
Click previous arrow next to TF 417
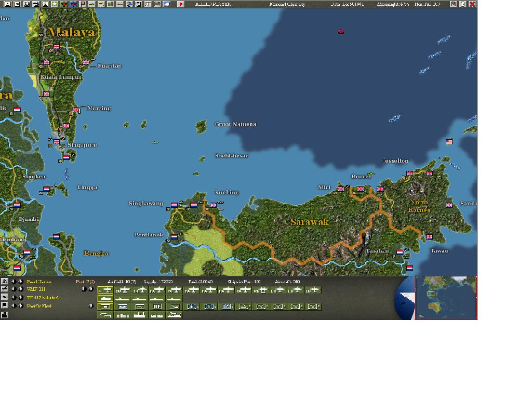point(14,297)
